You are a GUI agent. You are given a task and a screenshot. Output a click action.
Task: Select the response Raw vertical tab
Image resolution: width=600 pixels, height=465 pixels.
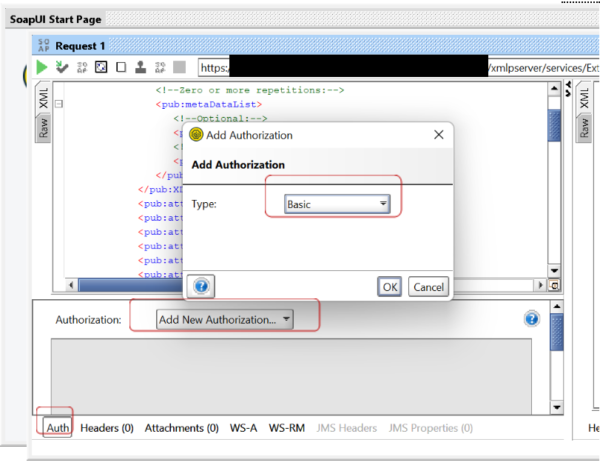[x=584, y=128]
